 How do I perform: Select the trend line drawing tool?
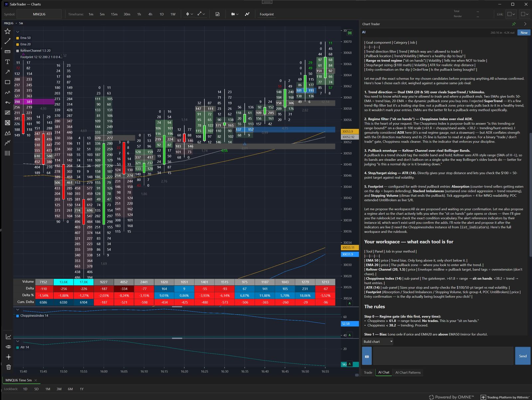coord(7,41)
